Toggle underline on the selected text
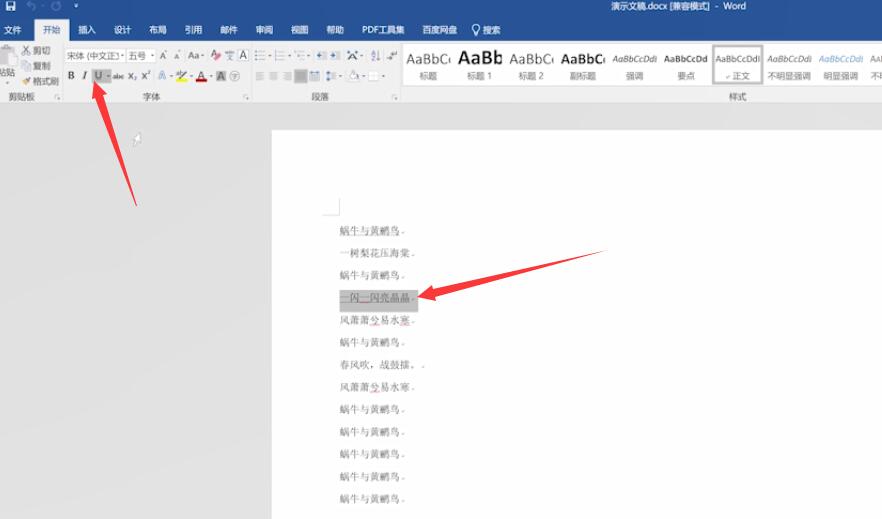The width and height of the screenshot is (882, 519). (98, 75)
